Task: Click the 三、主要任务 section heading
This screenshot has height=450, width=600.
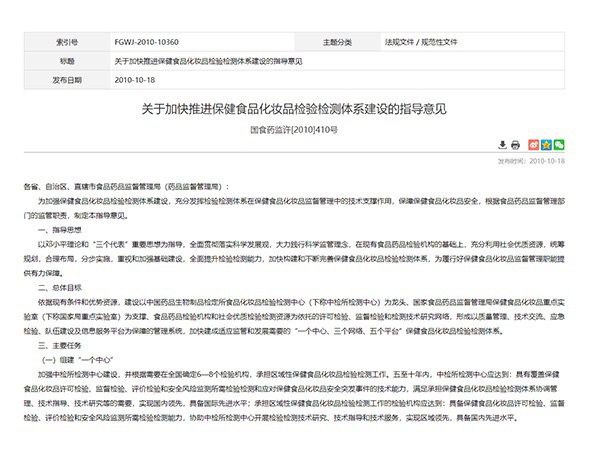Action: click(58, 341)
